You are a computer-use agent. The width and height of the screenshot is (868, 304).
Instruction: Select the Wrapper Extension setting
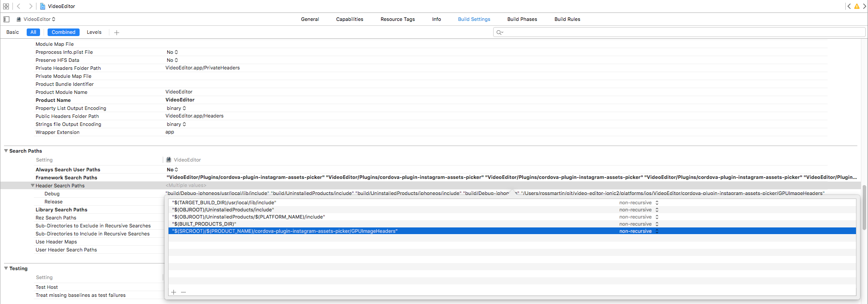[x=57, y=132]
